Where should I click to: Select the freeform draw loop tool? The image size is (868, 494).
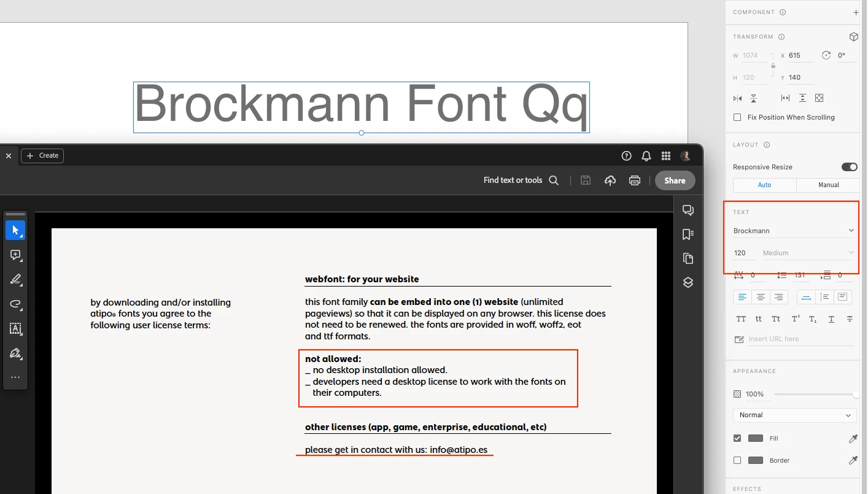tap(15, 304)
